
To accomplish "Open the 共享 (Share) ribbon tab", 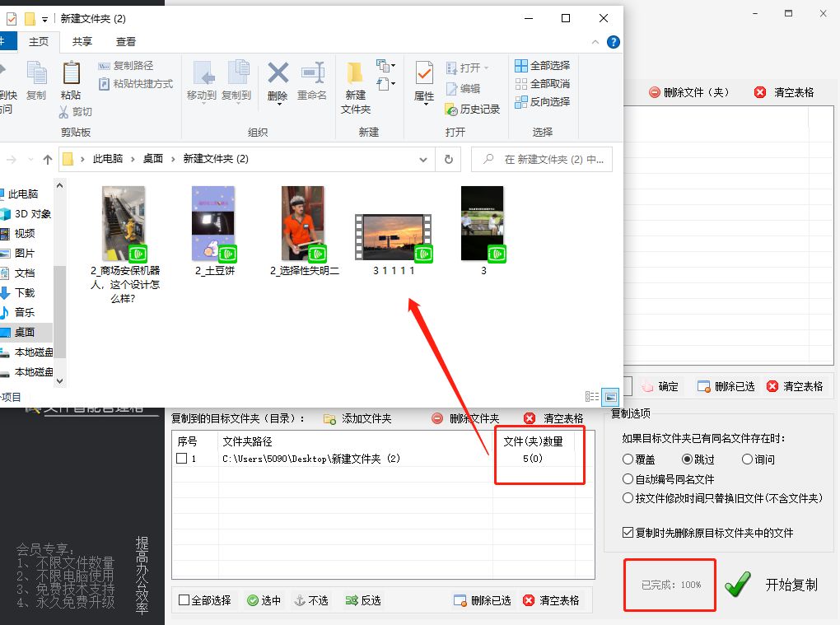I will pyautogui.click(x=82, y=41).
